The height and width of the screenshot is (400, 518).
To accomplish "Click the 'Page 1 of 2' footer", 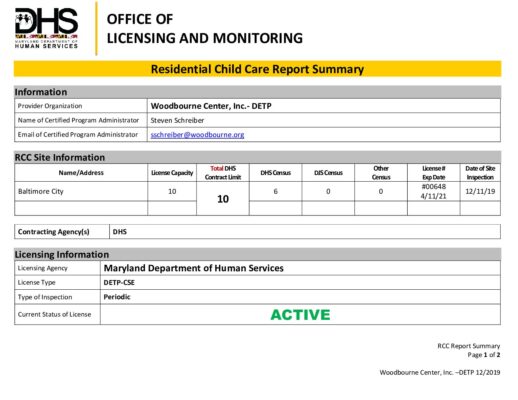I will (x=484, y=355).
